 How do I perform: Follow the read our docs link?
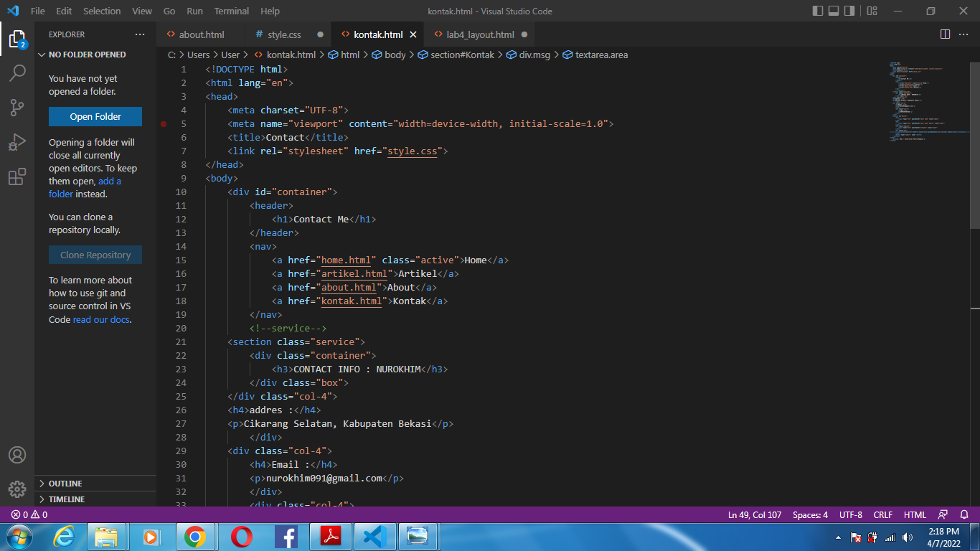tap(100, 319)
